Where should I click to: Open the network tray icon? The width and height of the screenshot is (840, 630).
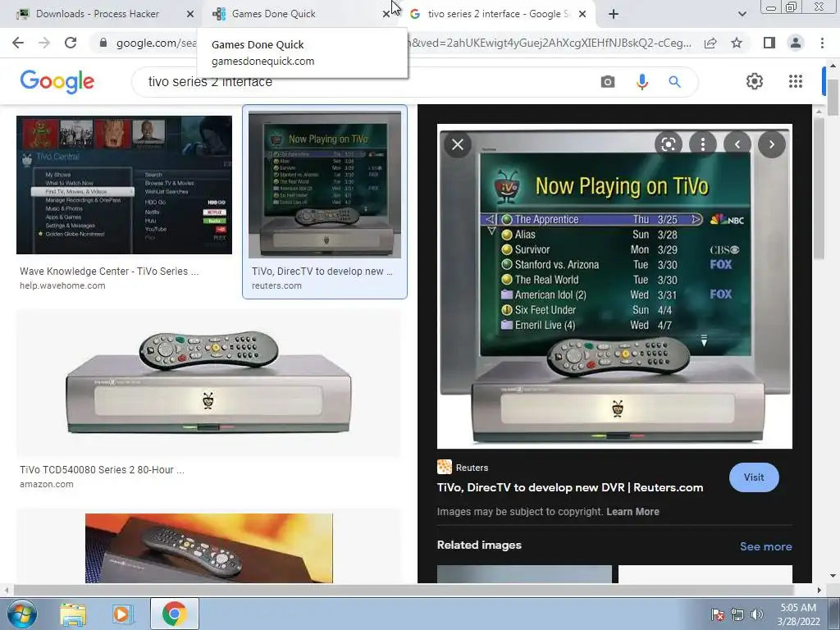(737, 614)
